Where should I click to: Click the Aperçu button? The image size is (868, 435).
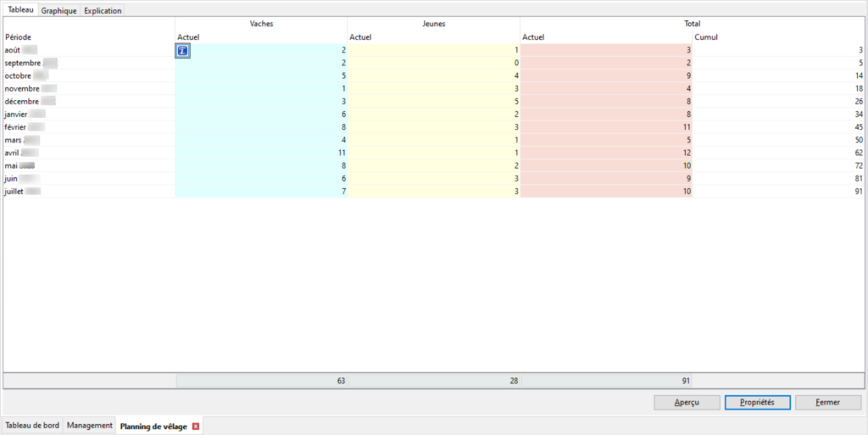click(687, 402)
